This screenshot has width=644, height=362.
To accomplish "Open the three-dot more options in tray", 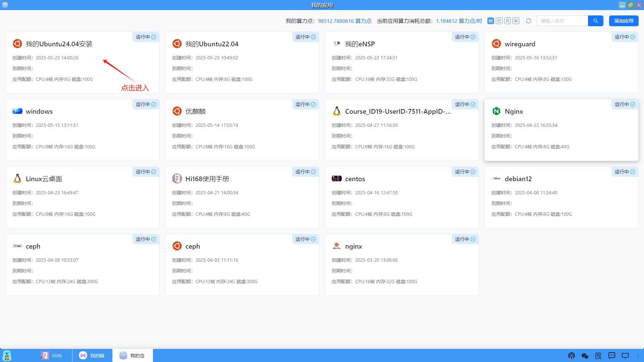I will point(638,356).
